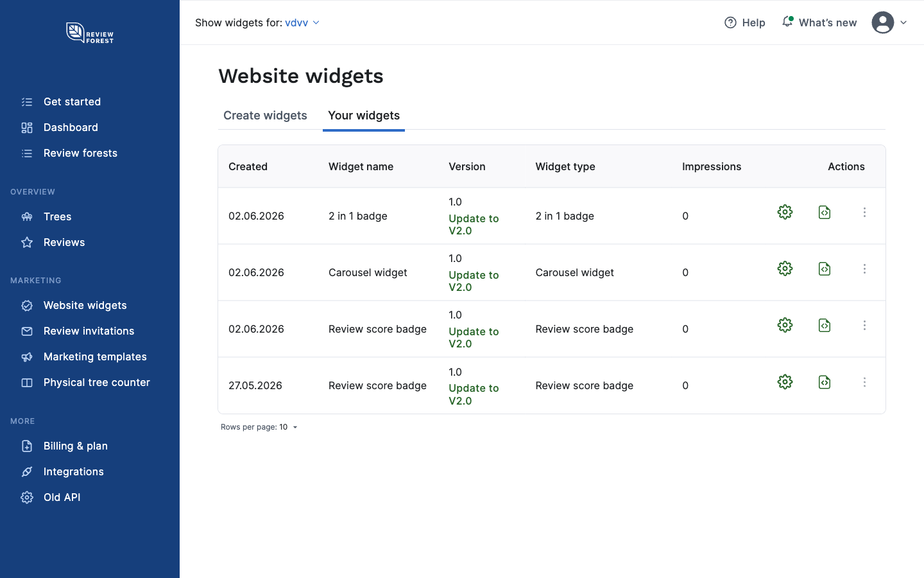Viewport: 924px width, 578px height.
Task: Go to Get started in the sidebar
Action: click(x=72, y=102)
